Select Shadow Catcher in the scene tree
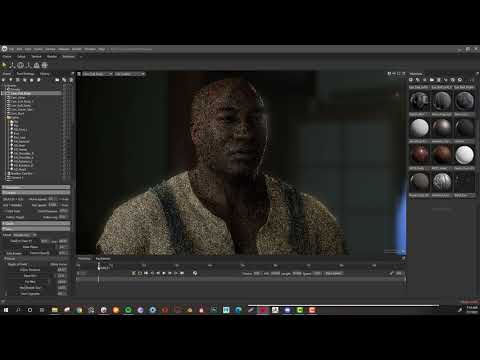 pos(21,174)
